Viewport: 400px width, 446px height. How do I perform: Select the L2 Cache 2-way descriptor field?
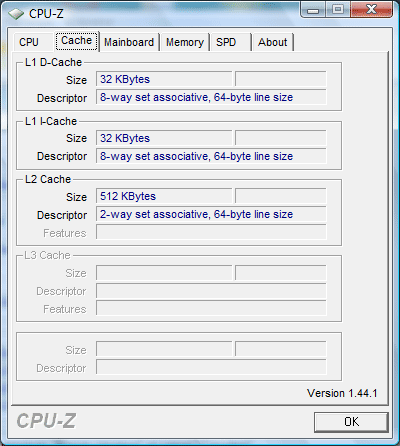coord(211,214)
